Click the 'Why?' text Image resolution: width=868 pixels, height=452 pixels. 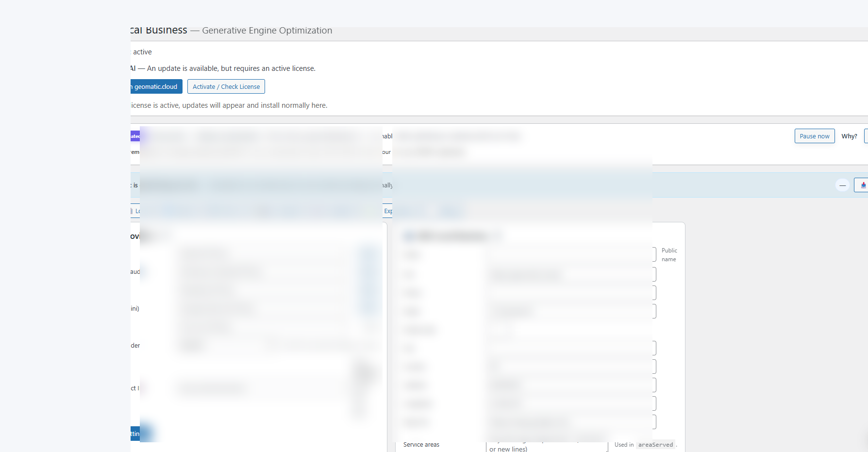(849, 136)
